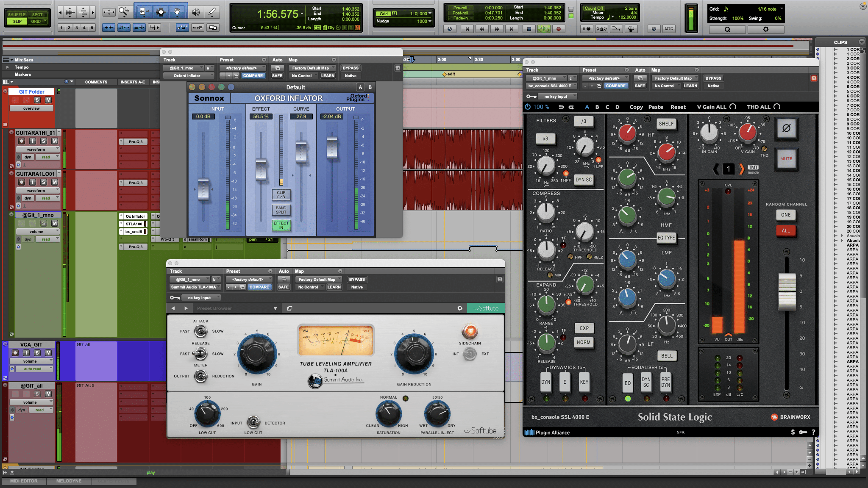Select the Auto tab on TLA-100A plugin header

click(282, 271)
